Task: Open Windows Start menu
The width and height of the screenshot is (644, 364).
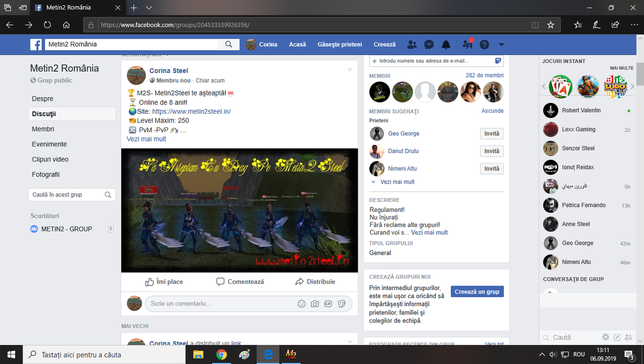Action: [11, 354]
